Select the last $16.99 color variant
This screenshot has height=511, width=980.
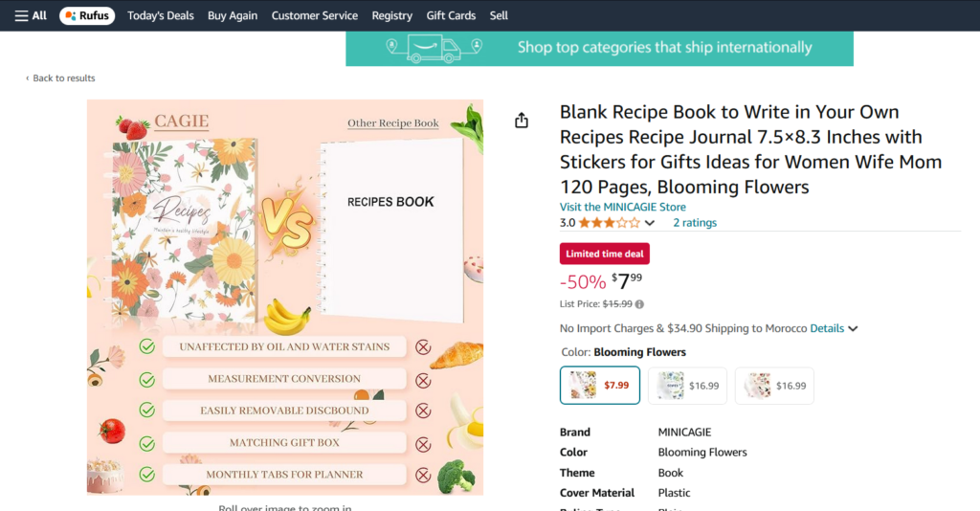pos(774,386)
